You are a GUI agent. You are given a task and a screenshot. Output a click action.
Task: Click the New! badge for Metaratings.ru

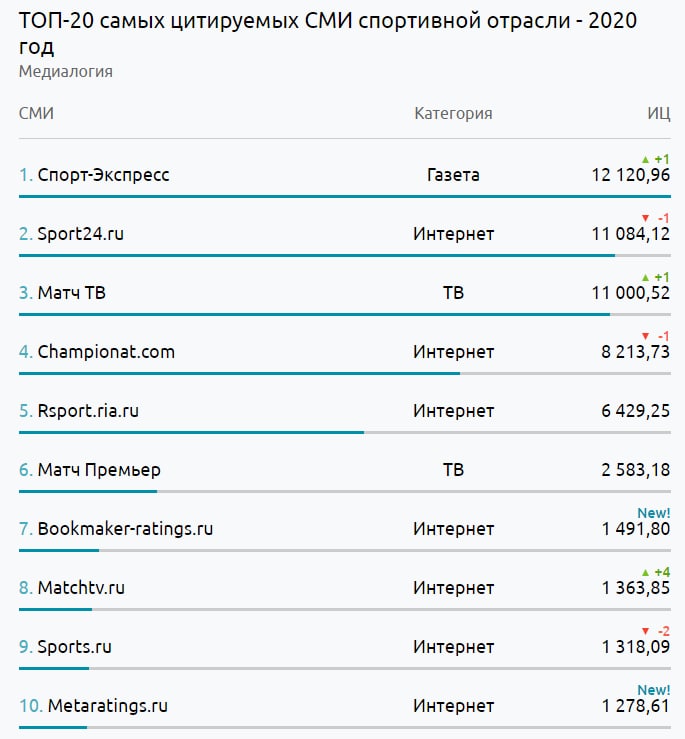click(653, 690)
